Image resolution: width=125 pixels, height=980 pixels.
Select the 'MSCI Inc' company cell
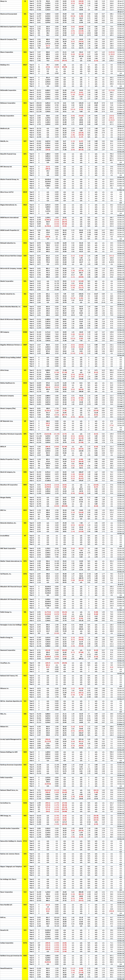coord(11,510)
